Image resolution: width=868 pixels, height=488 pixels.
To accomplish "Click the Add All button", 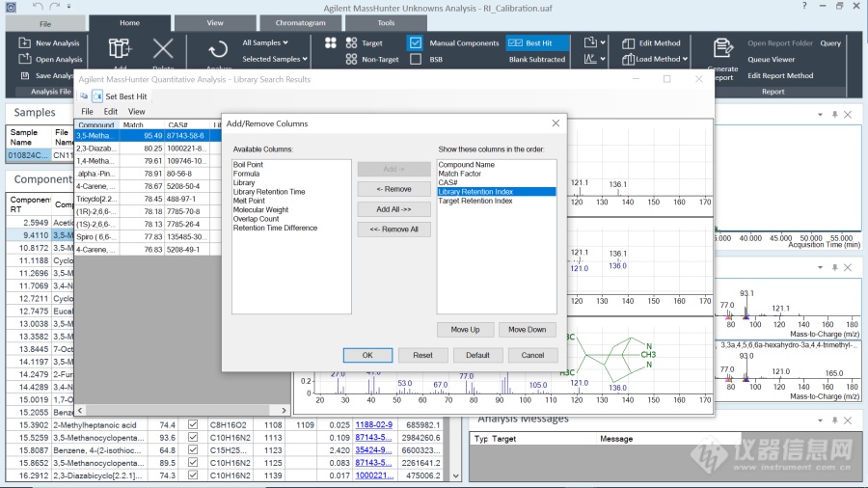I will pyautogui.click(x=393, y=209).
